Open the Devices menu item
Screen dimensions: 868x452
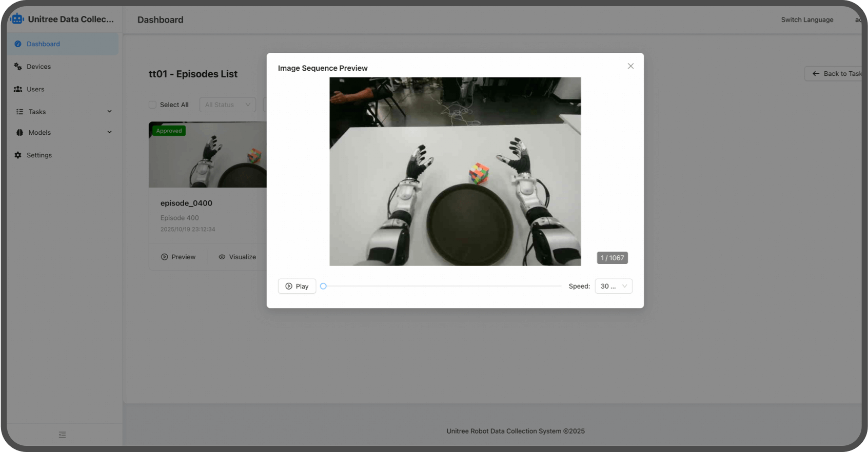click(x=39, y=67)
